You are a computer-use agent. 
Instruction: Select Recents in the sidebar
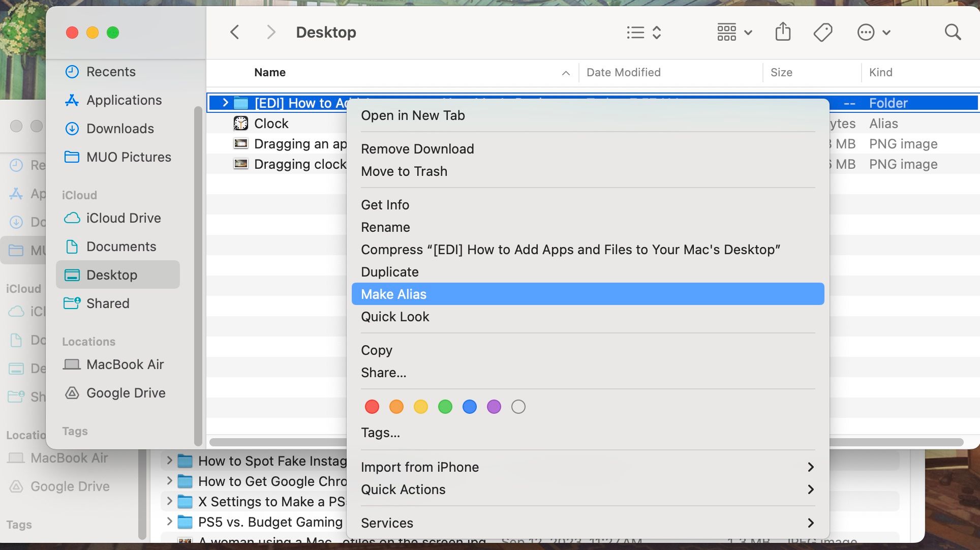tap(111, 72)
